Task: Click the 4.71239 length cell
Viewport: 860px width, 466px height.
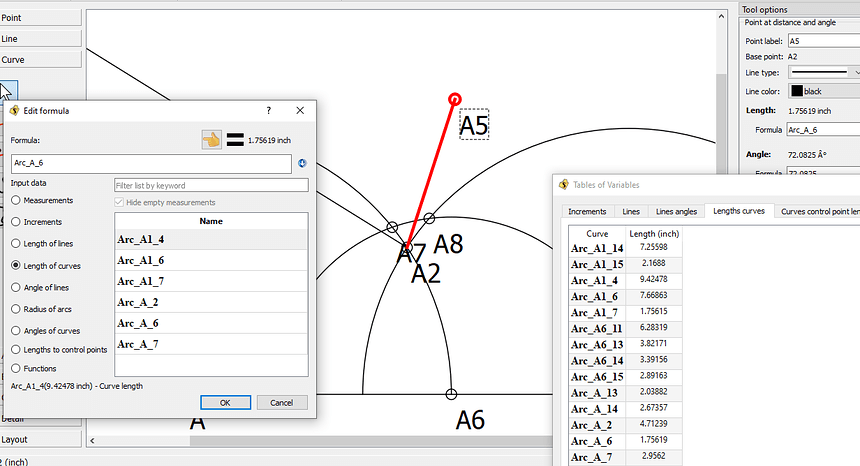Action: pos(654,425)
